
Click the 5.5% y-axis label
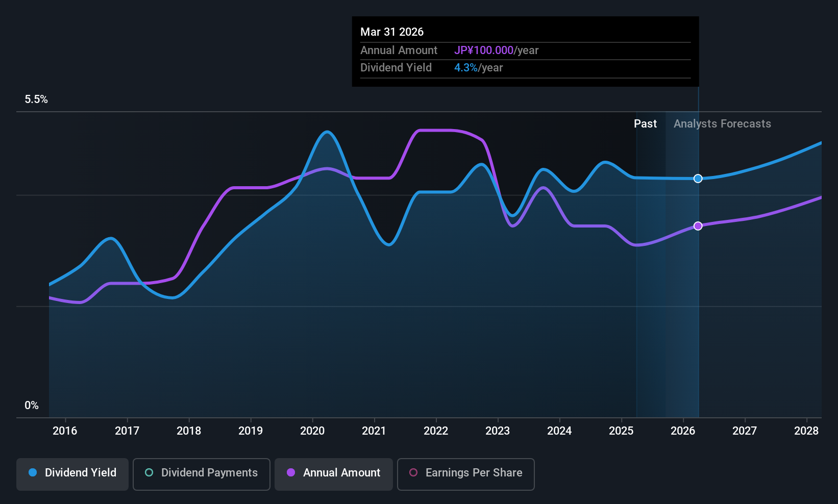coord(36,99)
